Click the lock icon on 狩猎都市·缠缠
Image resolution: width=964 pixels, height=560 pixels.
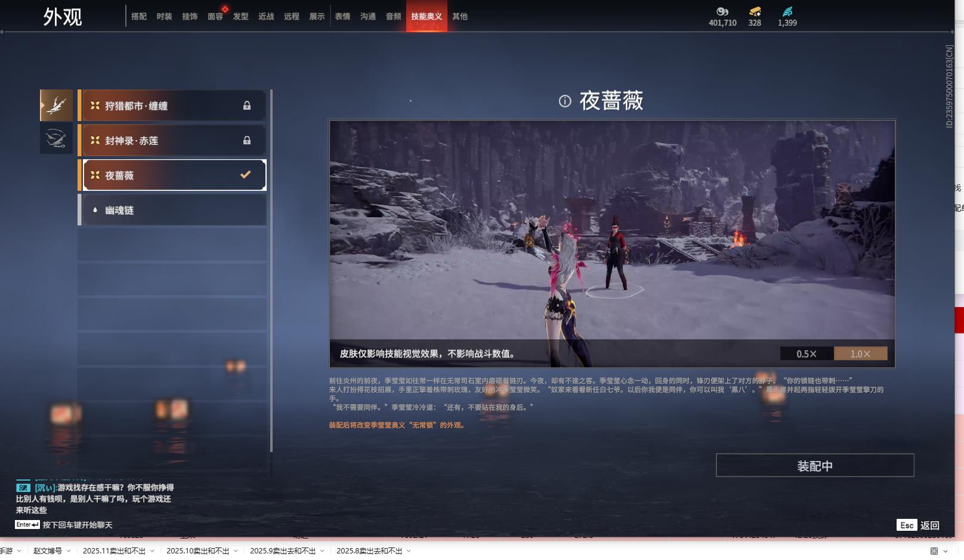247,106
